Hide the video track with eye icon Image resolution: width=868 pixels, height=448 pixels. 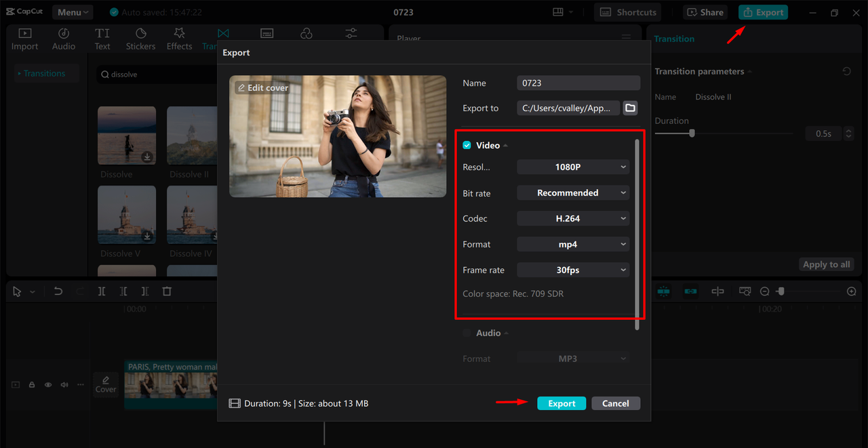click(48, 385)
